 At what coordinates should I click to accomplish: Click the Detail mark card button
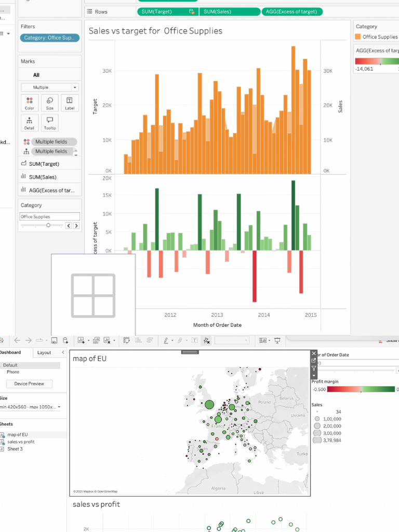(x=29, y=123)
